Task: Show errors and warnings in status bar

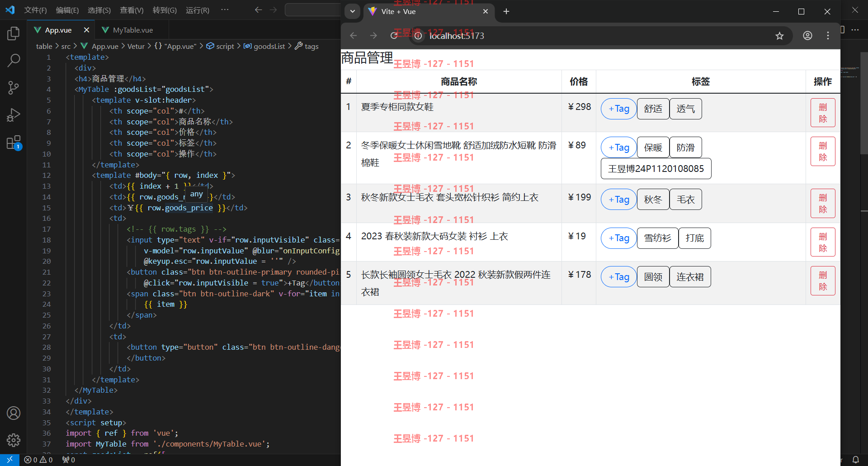Action: click(x=38, y=460)
